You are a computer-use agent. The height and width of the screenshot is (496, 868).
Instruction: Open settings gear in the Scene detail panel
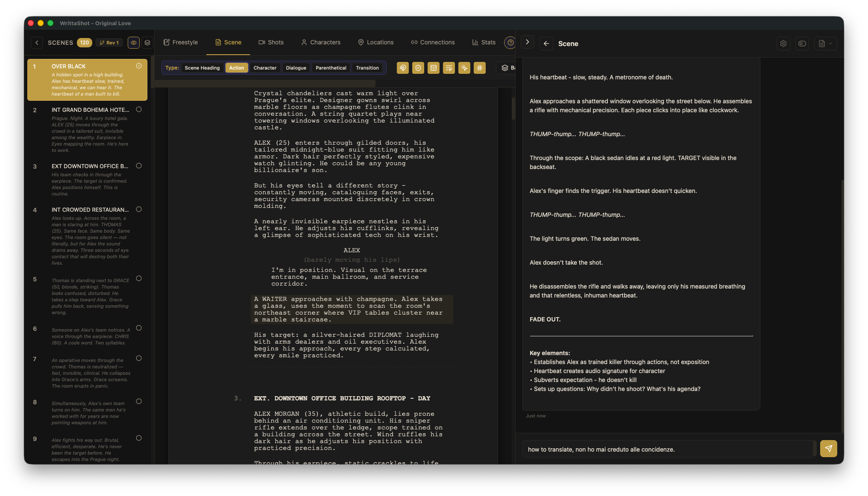pos(783,44)
